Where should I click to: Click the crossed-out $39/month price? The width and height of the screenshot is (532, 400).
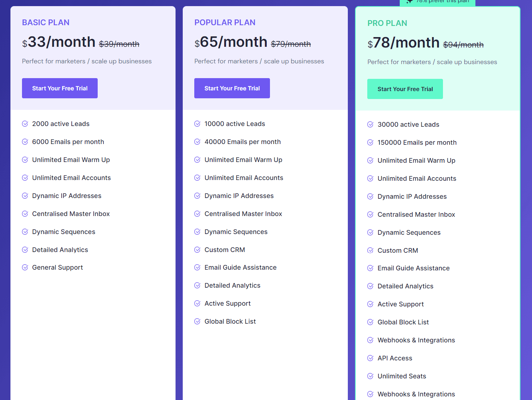pos(119,44)
